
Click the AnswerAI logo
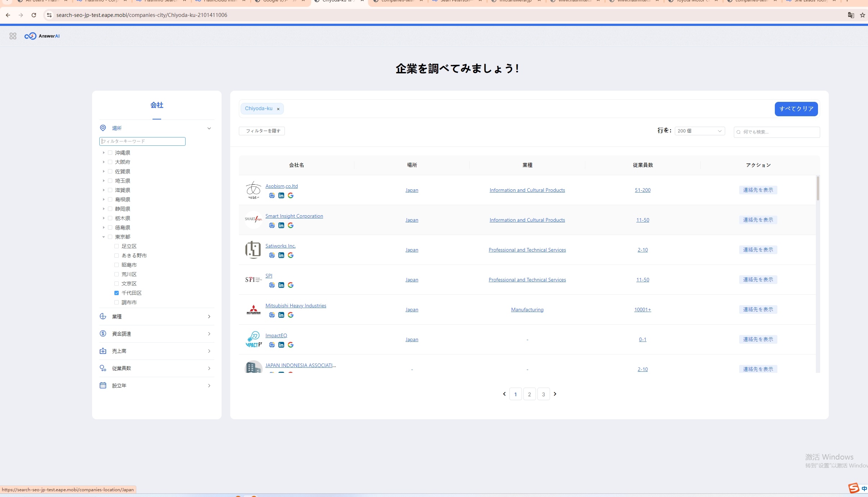(x=42, y=36)
